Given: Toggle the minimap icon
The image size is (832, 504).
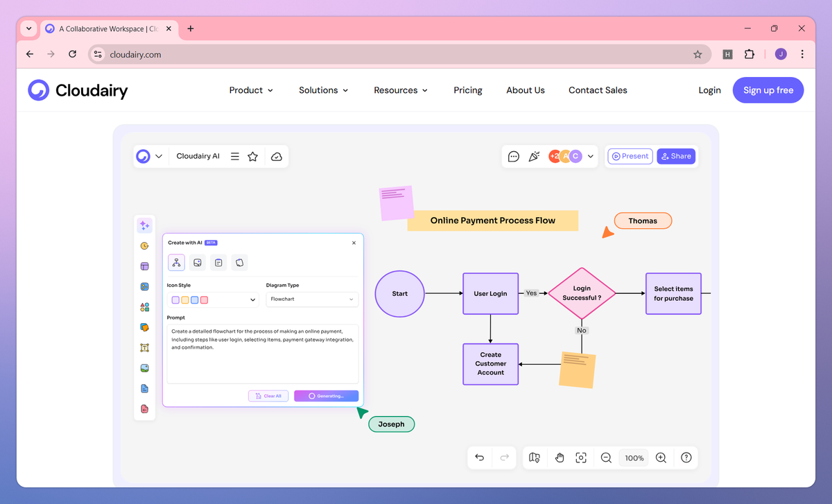Looking at the screenshot, I should 534,458.
